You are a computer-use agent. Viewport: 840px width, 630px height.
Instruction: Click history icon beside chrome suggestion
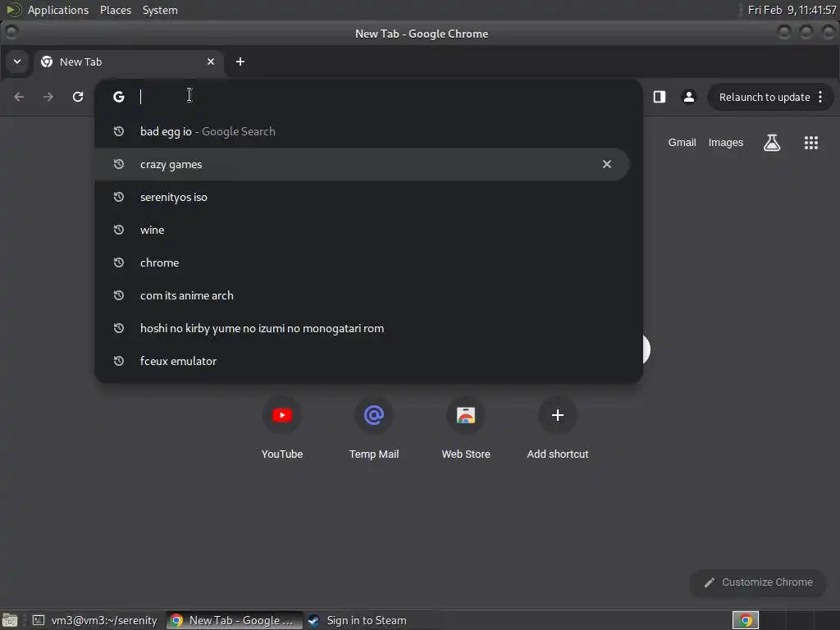[x=119, y=262]
